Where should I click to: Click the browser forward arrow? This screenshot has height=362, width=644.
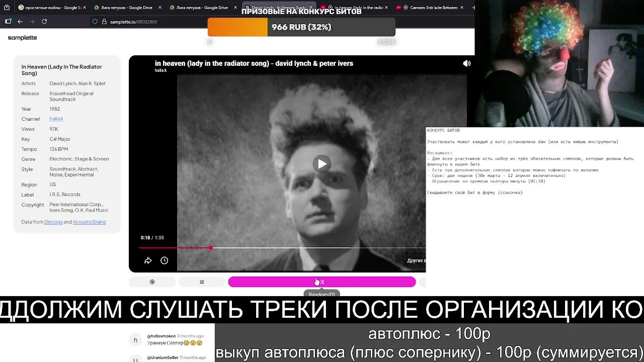pyautogui.click(x=32, y=22)
